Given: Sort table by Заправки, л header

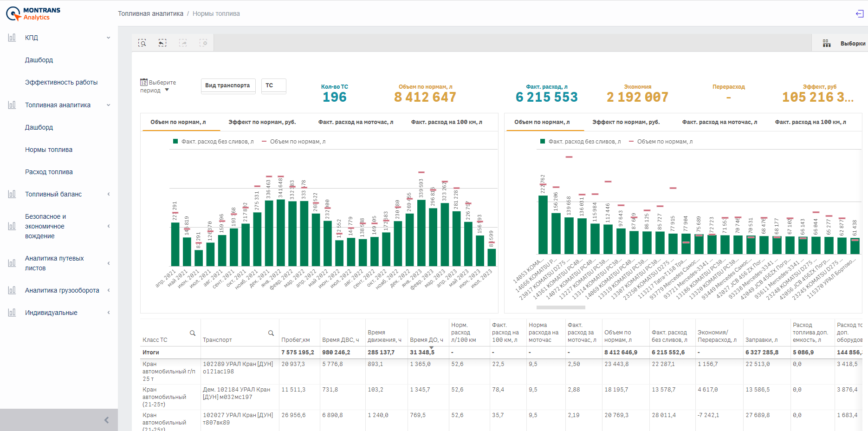Looking at the screenshot, I should pos(762,340).
